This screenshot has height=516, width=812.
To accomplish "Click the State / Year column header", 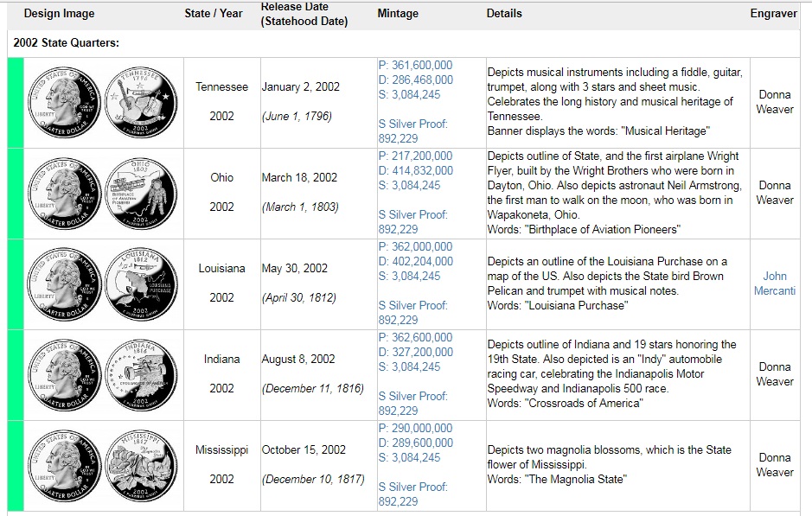I will [214, 14].
